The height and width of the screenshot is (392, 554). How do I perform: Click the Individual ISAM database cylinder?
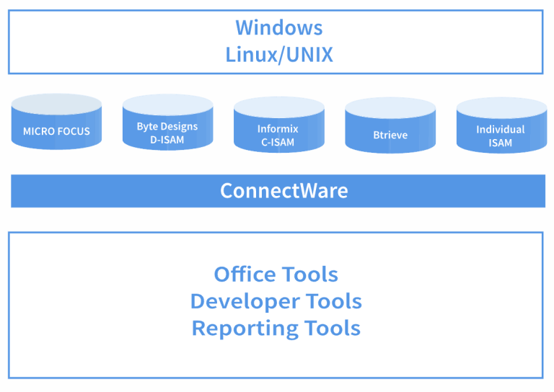tap(502, 125)
